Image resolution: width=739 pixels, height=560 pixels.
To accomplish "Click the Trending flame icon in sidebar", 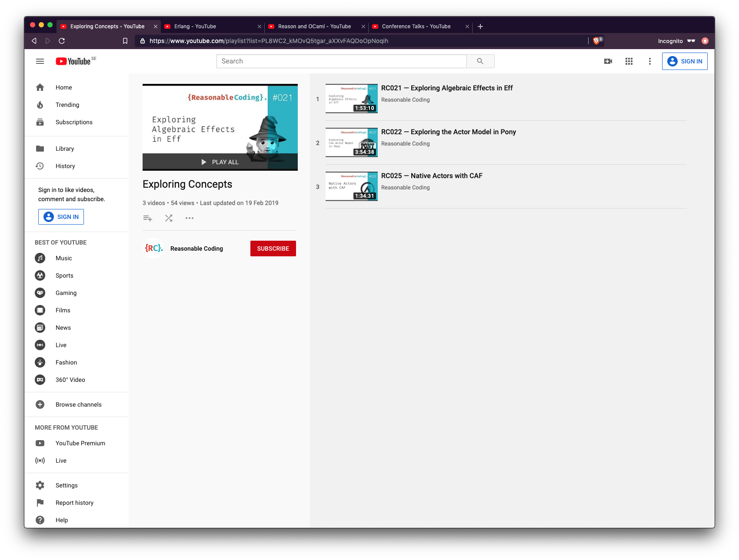I will (40, 105).
